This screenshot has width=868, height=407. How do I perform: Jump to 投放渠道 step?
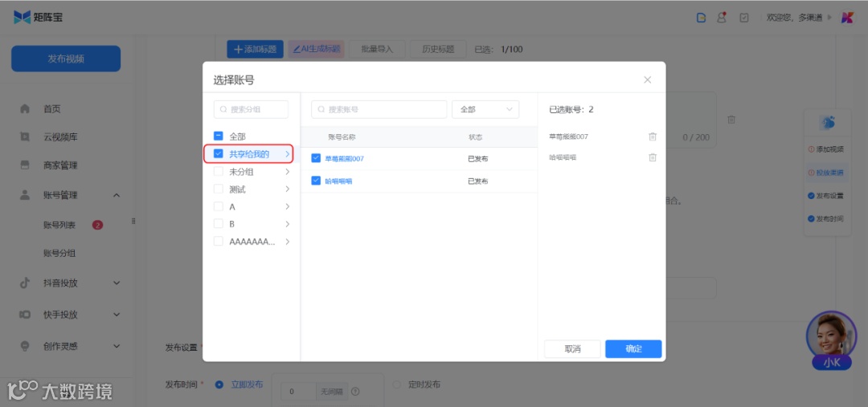[x=826, y=173]
